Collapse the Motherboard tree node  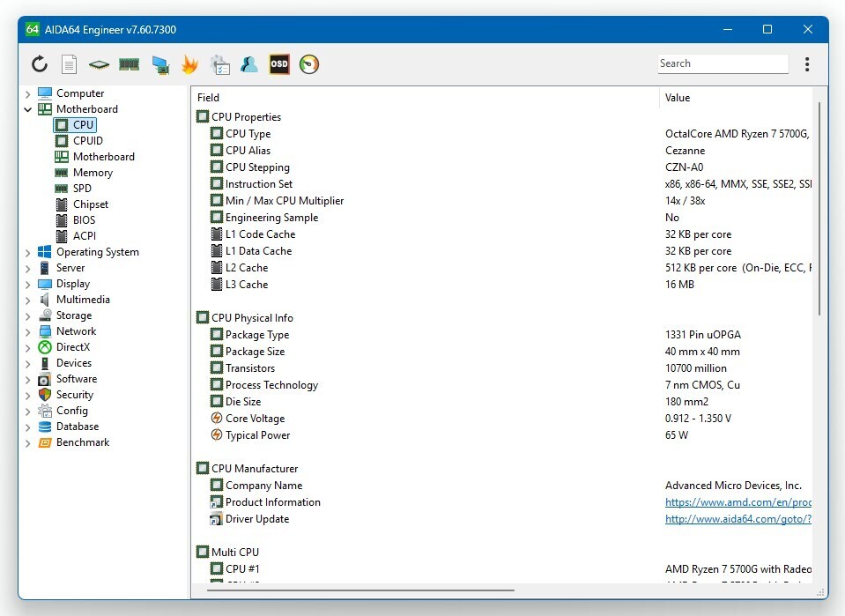point(28,110)
